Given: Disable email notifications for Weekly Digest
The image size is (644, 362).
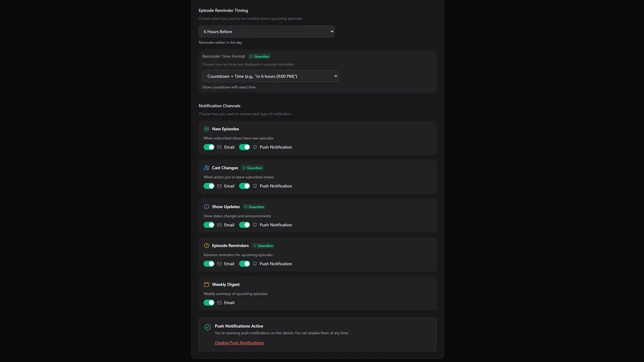Looking at the screenshot, I should (x=209, y=302).
